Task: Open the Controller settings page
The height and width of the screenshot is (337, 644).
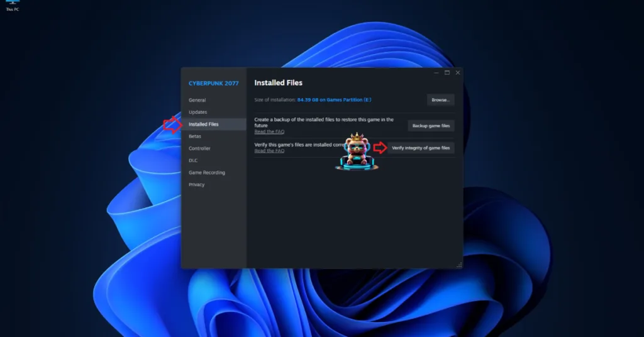Action: (x=214, y=148)
